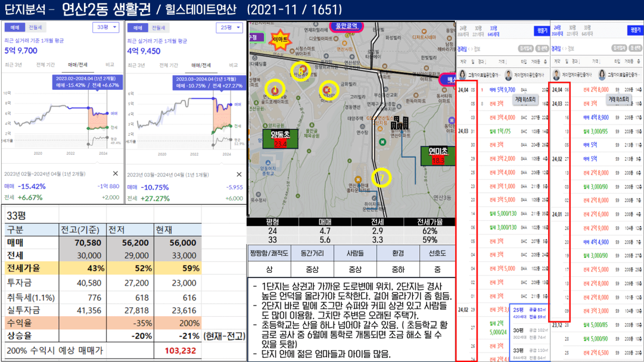This screenshot has height=362, width=644.
Task: Open the 매매 4억 8,900 transaction row
Action: [597, 117]
